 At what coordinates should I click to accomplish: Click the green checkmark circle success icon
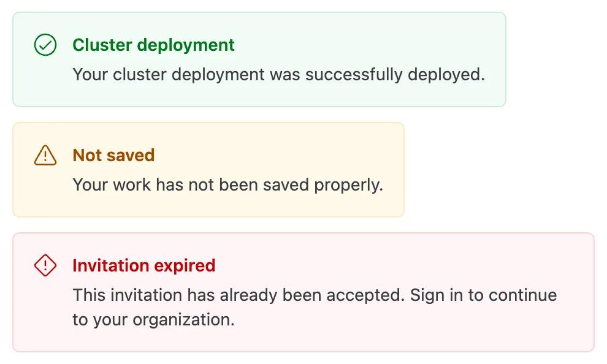coord(45,45)
